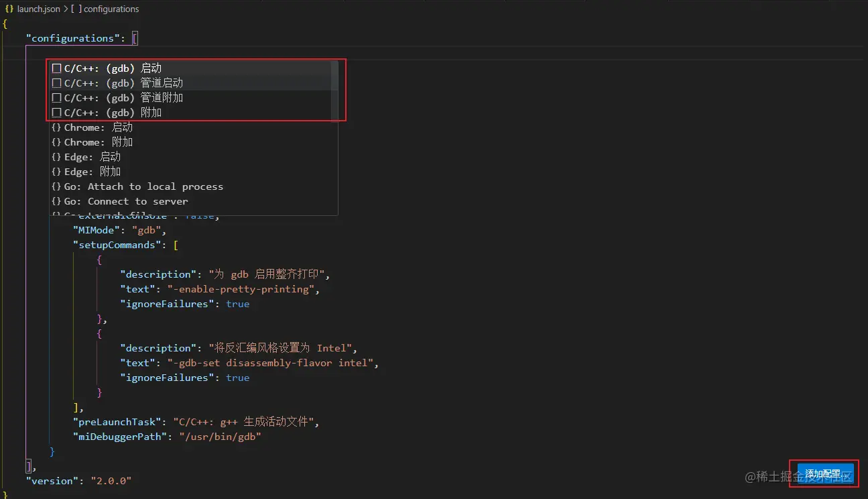Click the {} icon beside Chrome: 启动
This screenshot has width=868, height=499.
[x=56, y=127]
